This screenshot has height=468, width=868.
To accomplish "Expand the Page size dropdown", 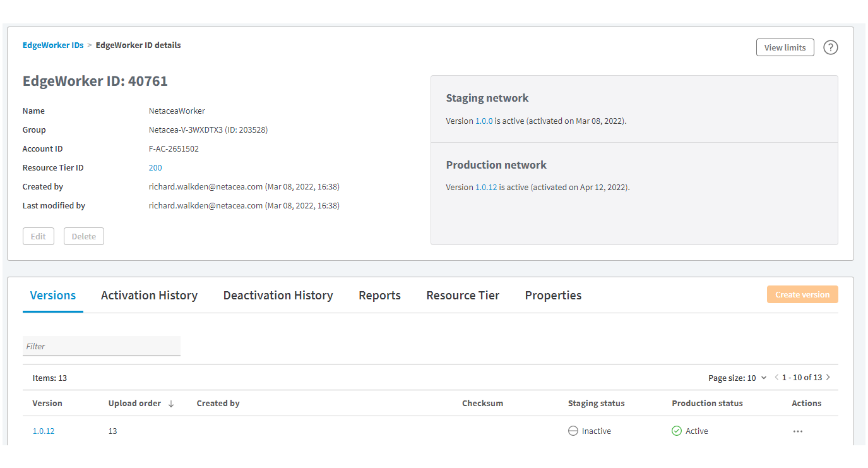I will [737, 378].
